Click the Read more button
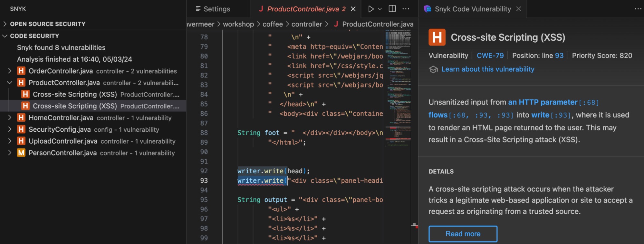This screenshot has height=244, width=644. pos(463,234)
